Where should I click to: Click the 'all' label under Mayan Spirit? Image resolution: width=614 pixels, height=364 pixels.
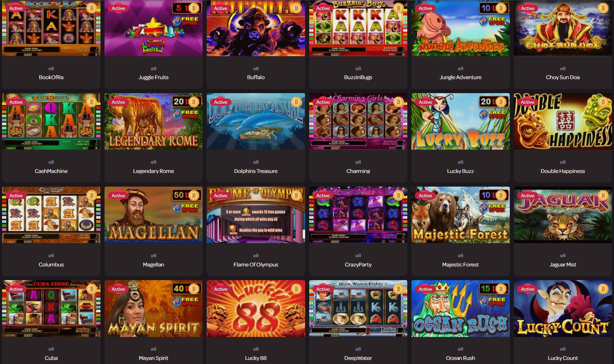point(154,349)
